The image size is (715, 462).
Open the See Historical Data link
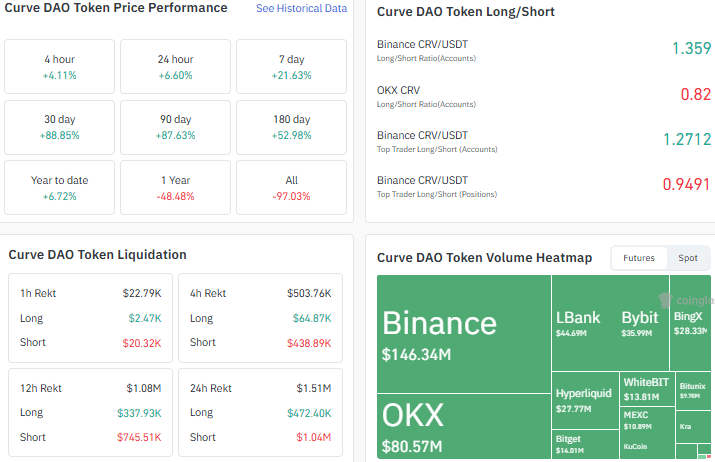point(301,8)
